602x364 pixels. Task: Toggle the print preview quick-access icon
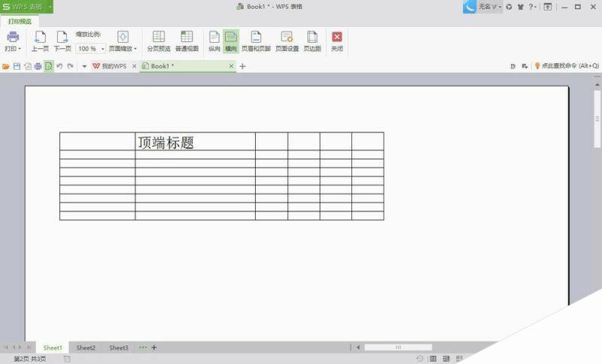coord(49,66)
